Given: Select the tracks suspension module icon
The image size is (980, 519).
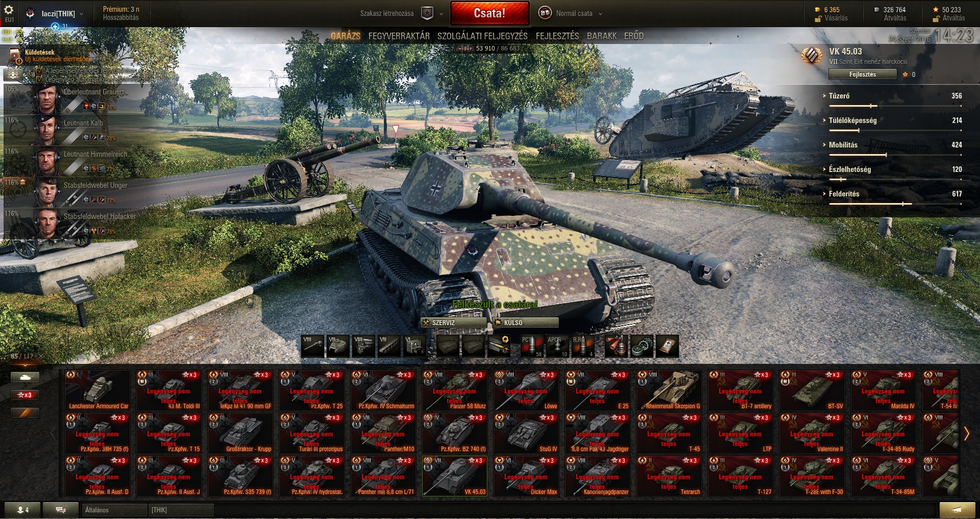Looking at the screenshot, I should pos(389,346).
